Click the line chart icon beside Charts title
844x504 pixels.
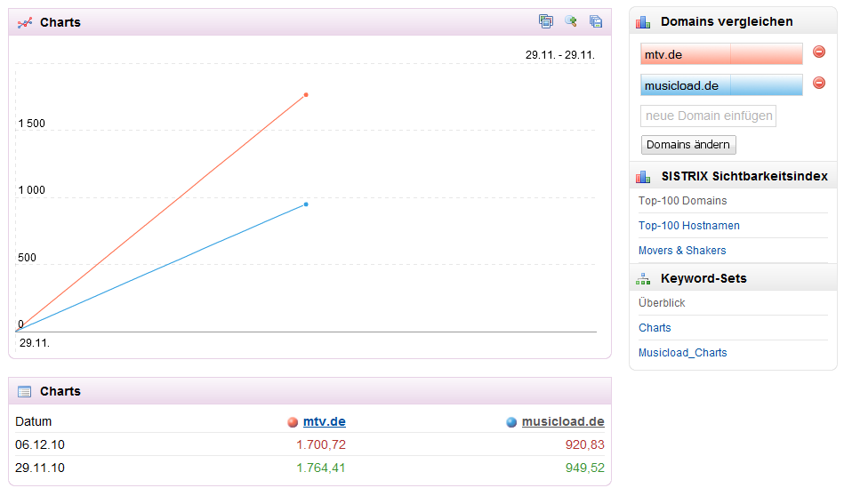[x=25, y=23]
